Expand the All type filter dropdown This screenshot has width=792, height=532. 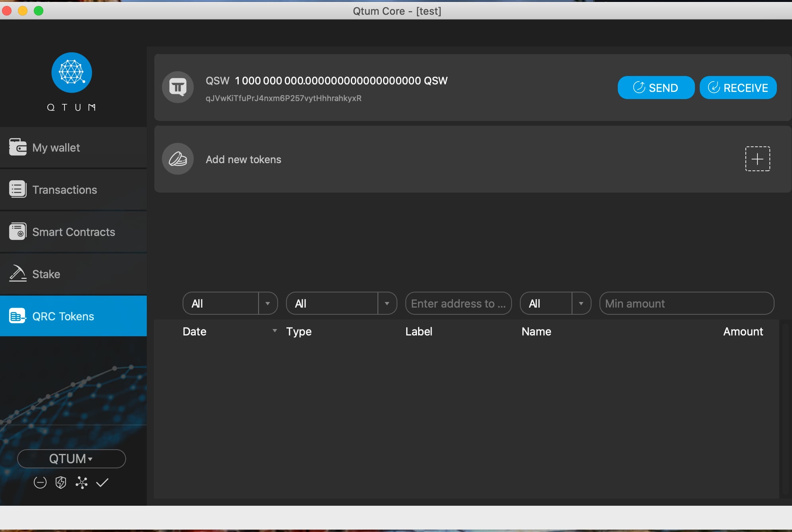(x=387, y=304)
